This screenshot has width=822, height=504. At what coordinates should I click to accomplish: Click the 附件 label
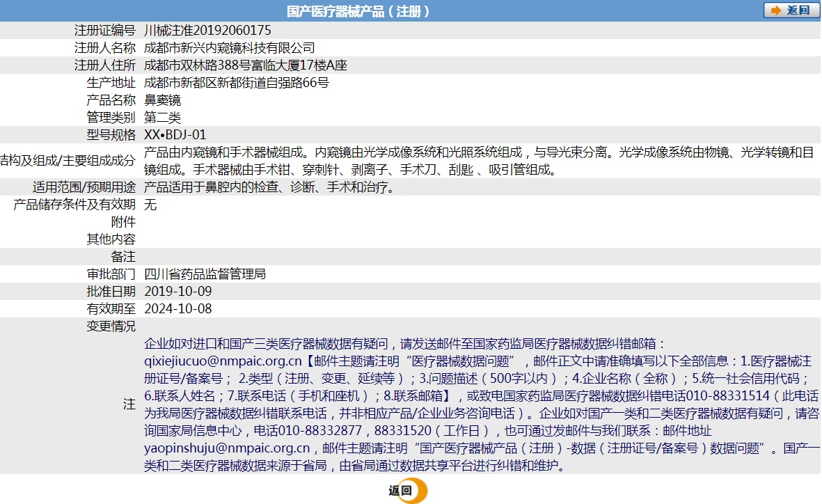tap(123, 221)
